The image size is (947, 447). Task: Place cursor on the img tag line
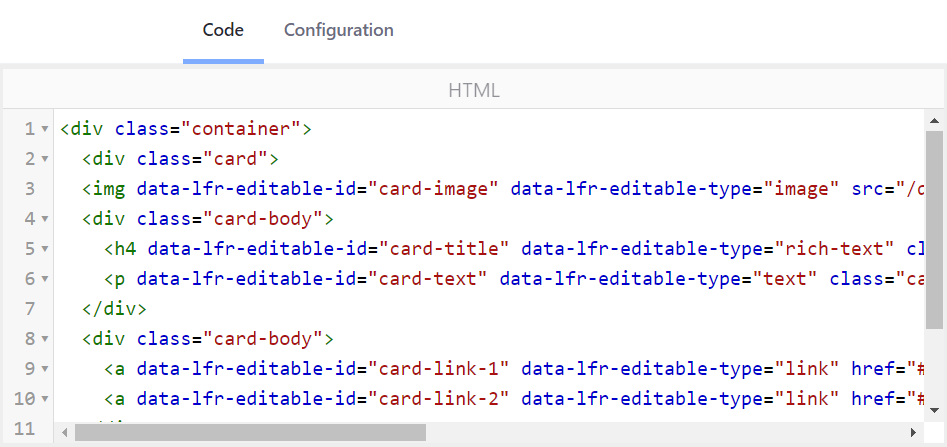(500, 189)
